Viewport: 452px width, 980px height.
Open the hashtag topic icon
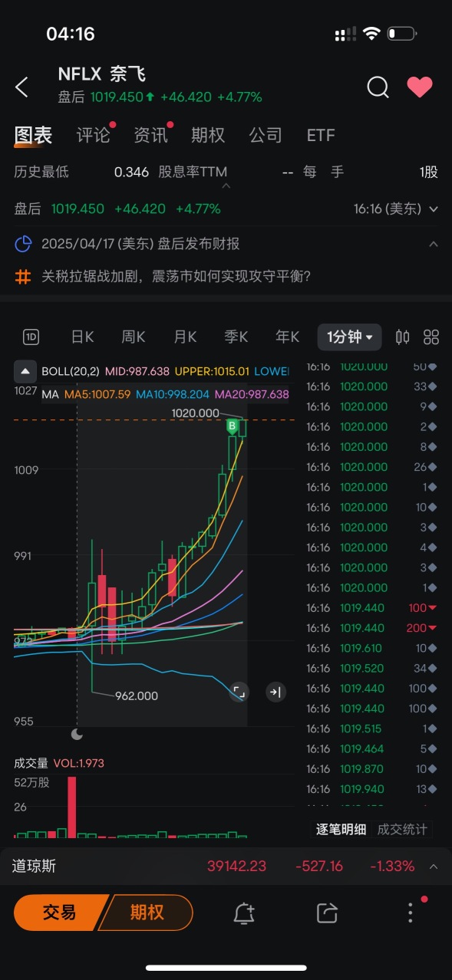coord(24,276)
